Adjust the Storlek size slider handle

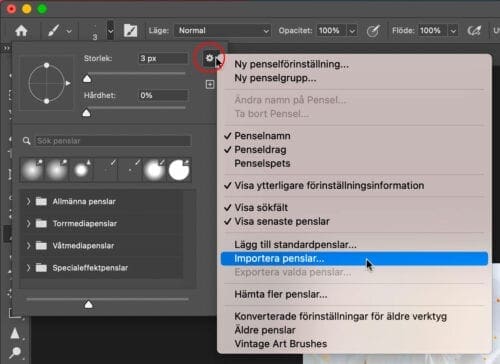coord(87,79)
